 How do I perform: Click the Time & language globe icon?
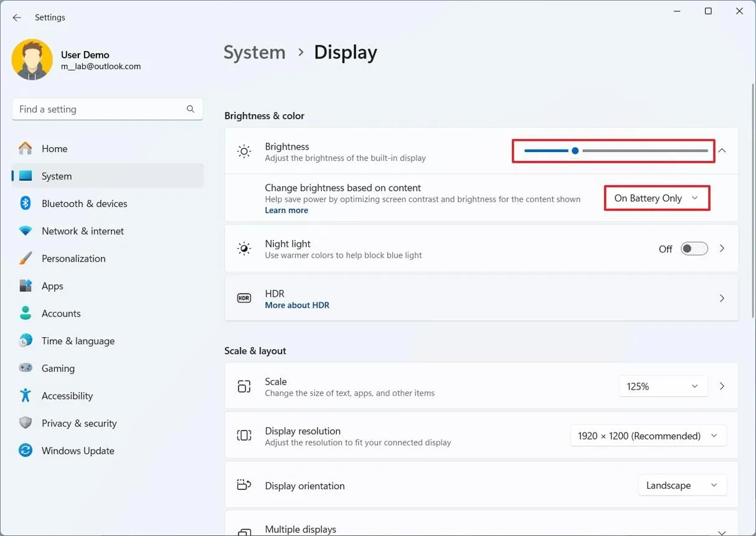pos(26,340)
